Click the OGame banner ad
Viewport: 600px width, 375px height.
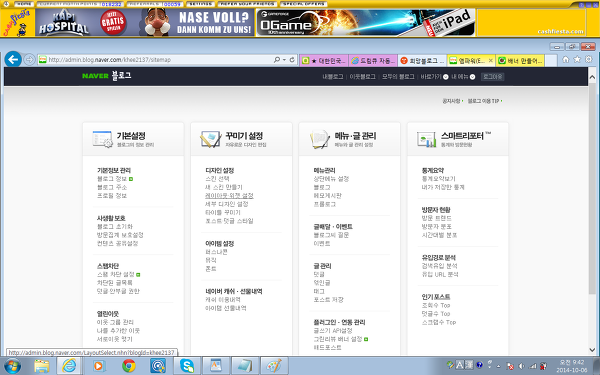point(365,23)
